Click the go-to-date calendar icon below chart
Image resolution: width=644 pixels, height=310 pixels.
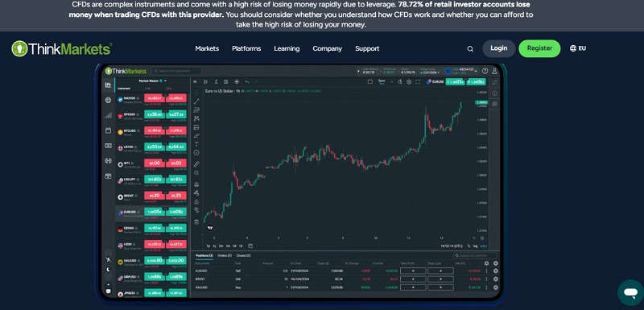[x=250, y=246]
